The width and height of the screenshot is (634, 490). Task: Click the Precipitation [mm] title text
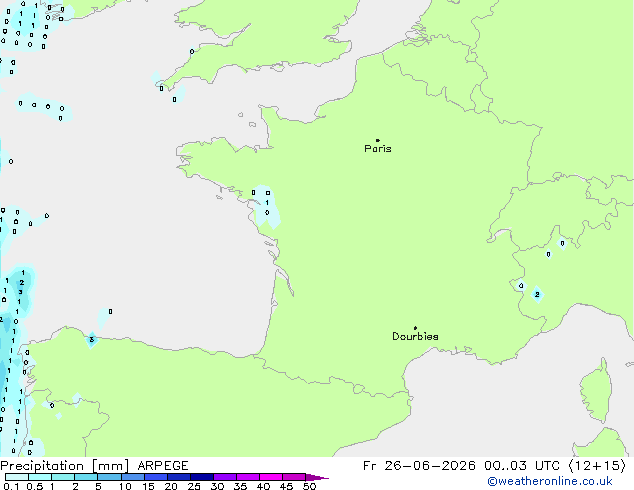[x=65, y=466]
